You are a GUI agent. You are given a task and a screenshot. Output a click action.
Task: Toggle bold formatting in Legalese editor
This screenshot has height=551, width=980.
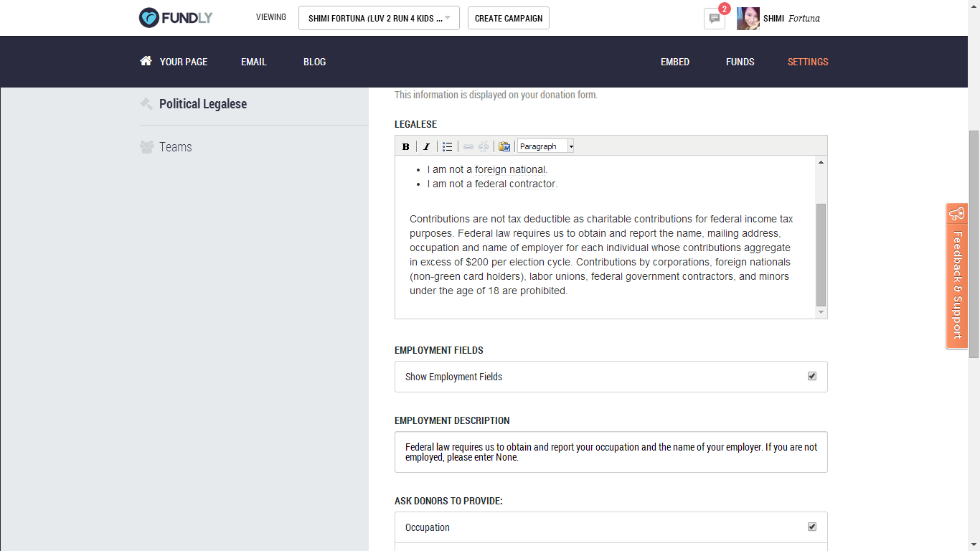406,146
